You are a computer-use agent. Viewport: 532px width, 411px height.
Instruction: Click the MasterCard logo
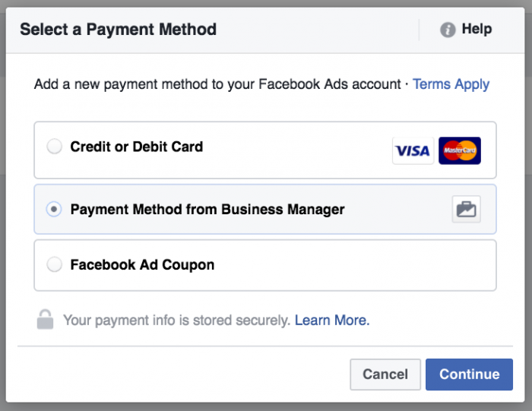pos(460,150)
